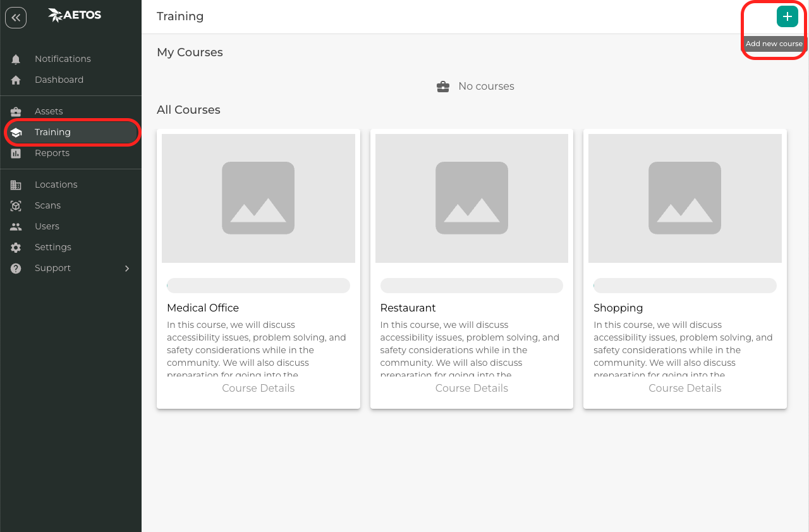
Task: Click the Medical Office course description
Action: (x=257, y=349)
